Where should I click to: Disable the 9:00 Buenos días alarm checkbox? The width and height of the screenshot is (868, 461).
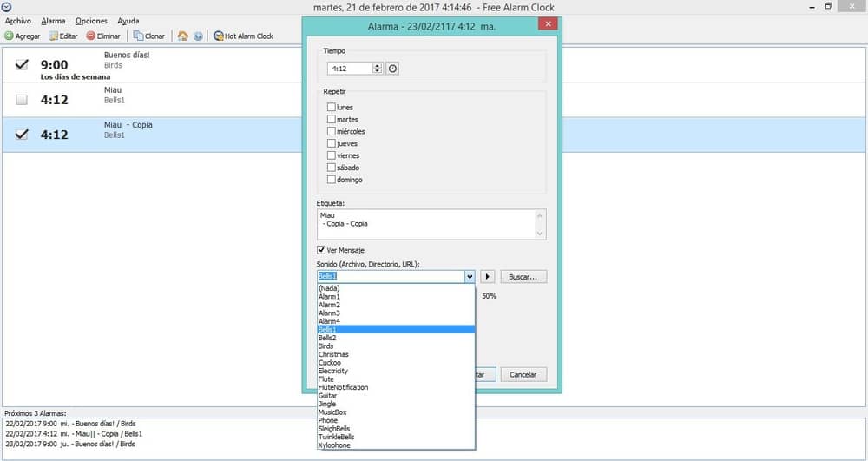point(22,65)
